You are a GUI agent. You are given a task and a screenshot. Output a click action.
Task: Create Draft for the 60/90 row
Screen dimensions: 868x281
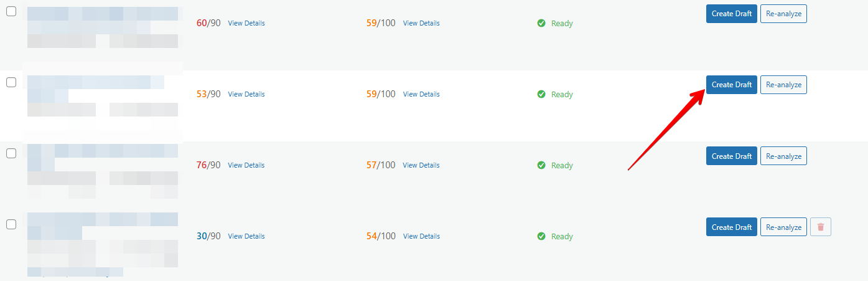(731, 14)
